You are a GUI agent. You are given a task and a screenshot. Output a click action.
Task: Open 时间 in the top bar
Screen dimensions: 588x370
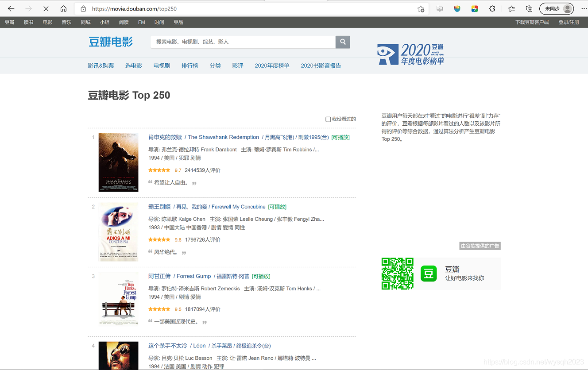(159, 22)
